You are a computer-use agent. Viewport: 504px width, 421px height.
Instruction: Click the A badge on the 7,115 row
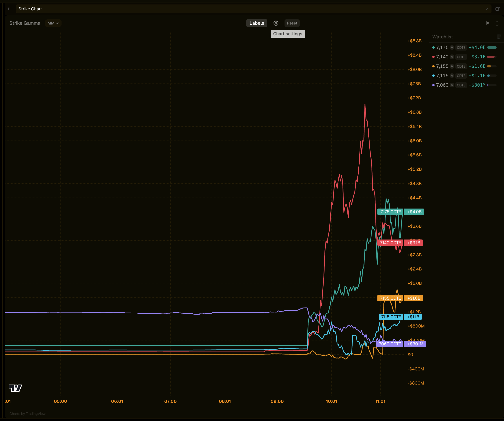[452, 76]
